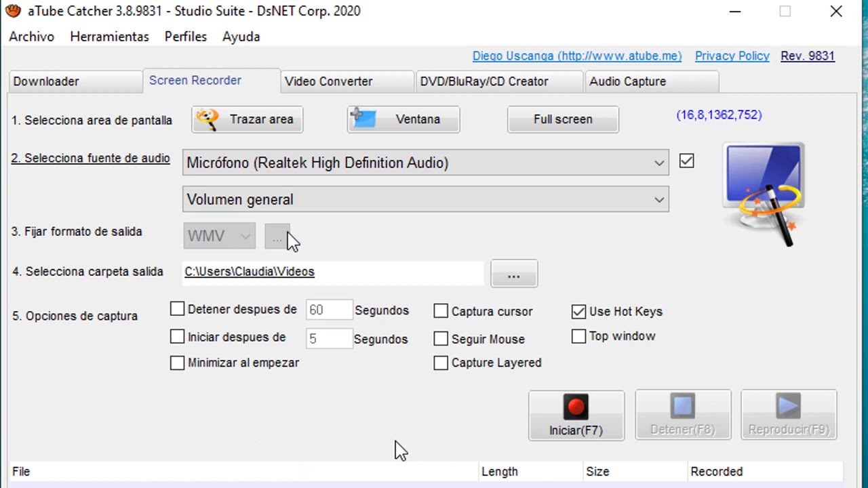This screenshot has height=488, width=868.
Task: Open the Ayuda menu
Action: point(241,37)
